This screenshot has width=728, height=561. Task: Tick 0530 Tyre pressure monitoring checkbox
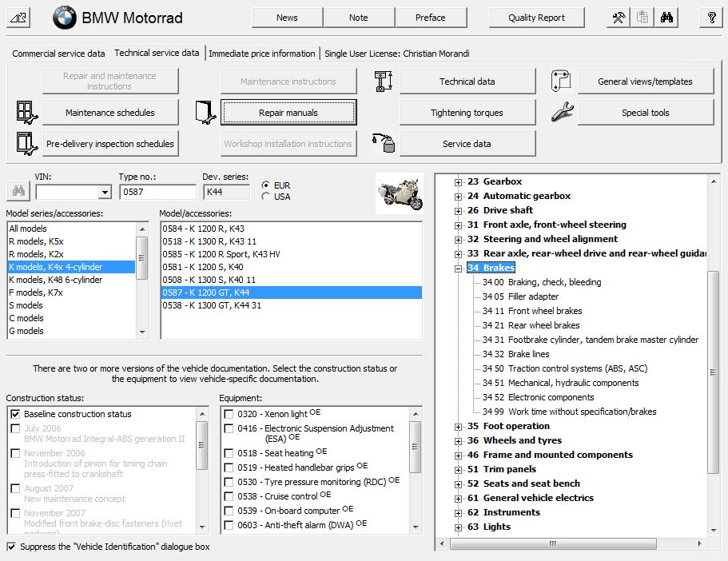(229, 482)
